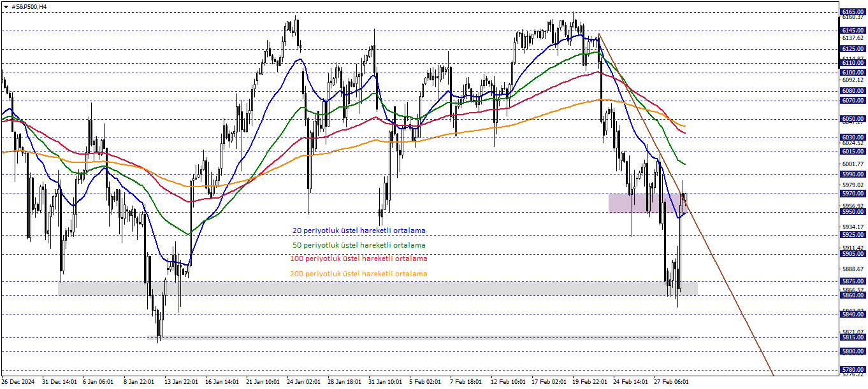Click the 5934.17 price scale value

click(852, 227)
